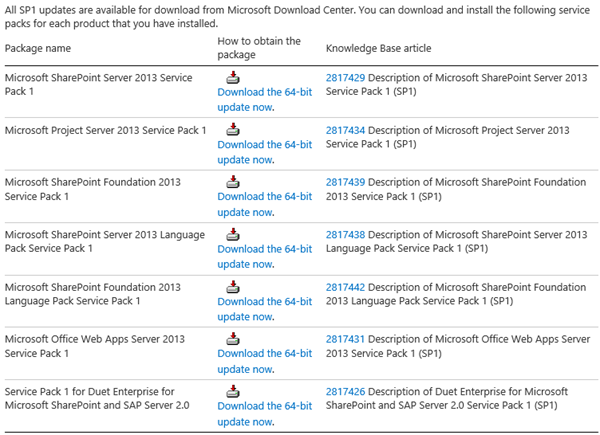Select 'Microsoft SharePoint Server 2013 Language Pack' package name

coord(104,241)
